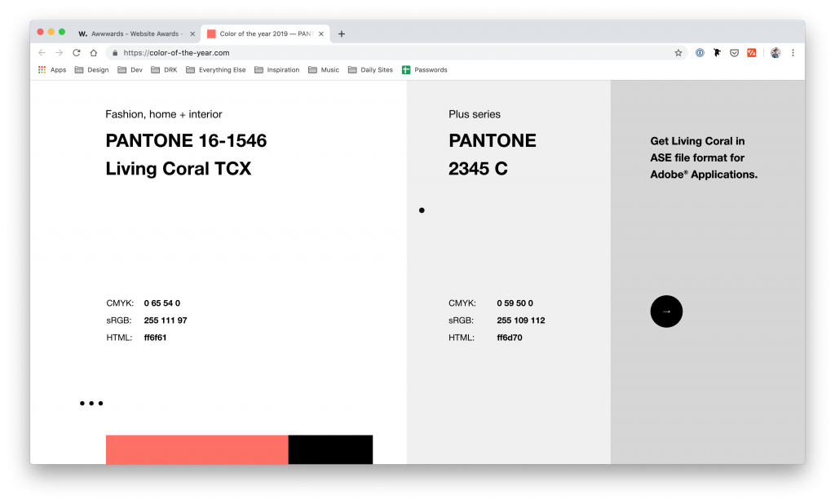Click the PANTONE 2345 C heading
Image resolution: width=835 pixels, height=504 pixels.
coord(492,154)
